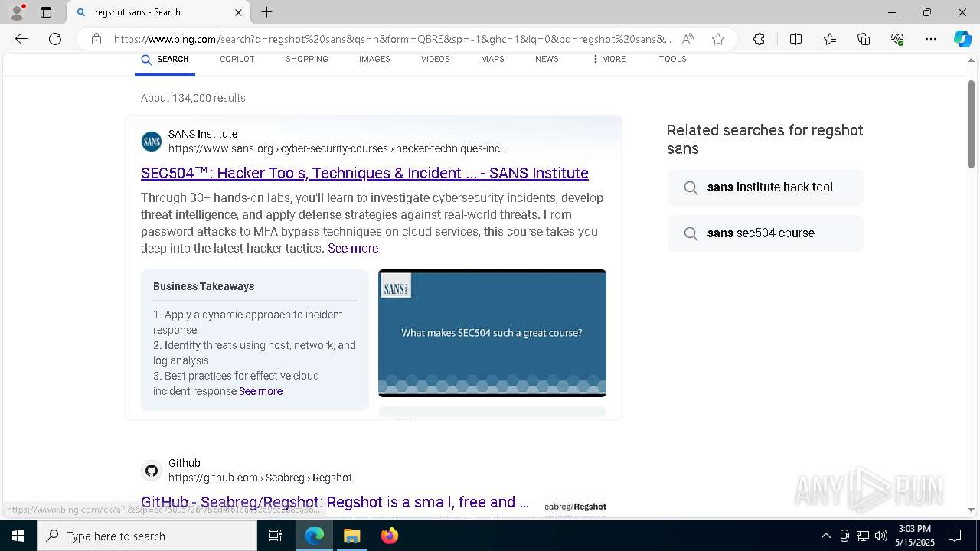980x551 pixels.
Task: Open Copilot sidebar icon
Action: tap(962, 39)
